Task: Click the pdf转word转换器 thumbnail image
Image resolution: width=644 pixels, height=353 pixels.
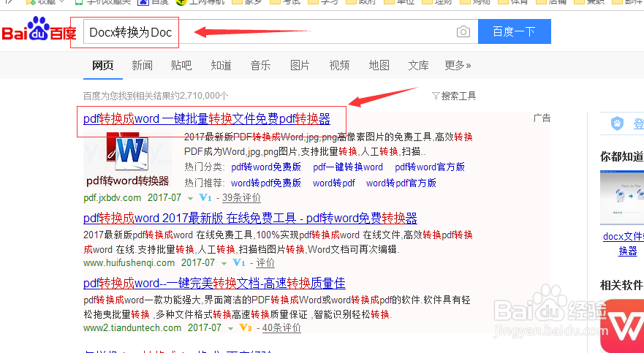Action: (128, 159)
